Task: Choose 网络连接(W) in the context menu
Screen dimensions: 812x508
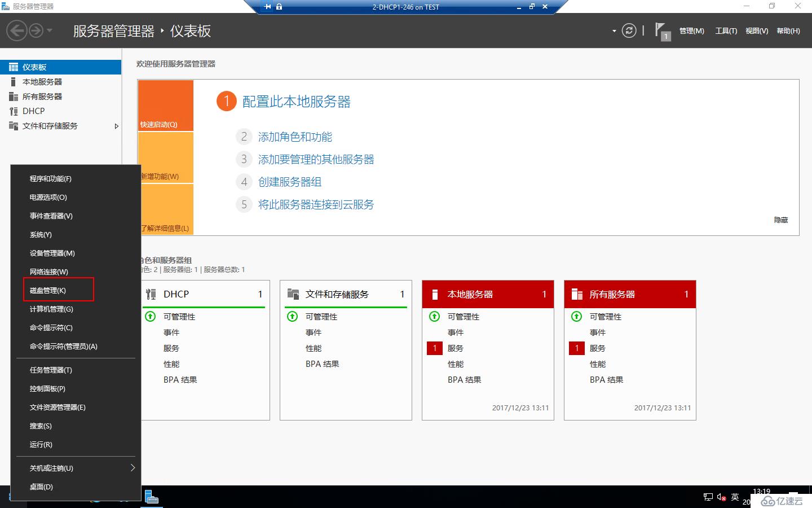Action: click(76, 272)
